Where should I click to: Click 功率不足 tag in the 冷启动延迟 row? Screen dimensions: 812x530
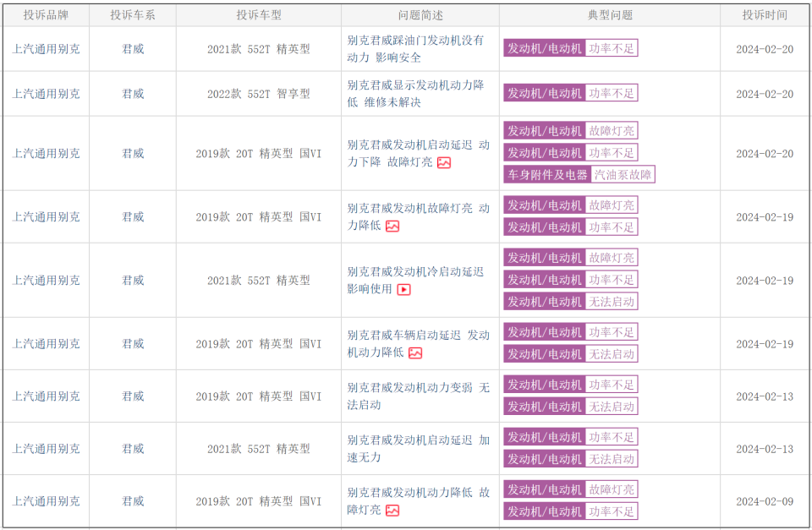pos(571,280)
